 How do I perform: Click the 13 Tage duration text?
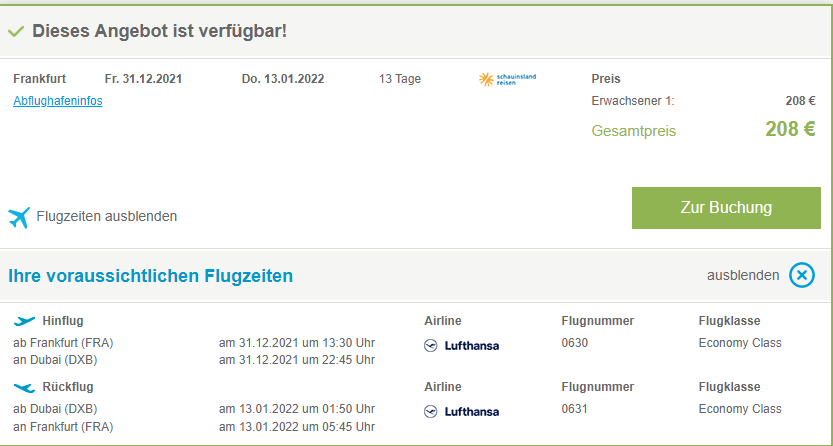point(400,79)
